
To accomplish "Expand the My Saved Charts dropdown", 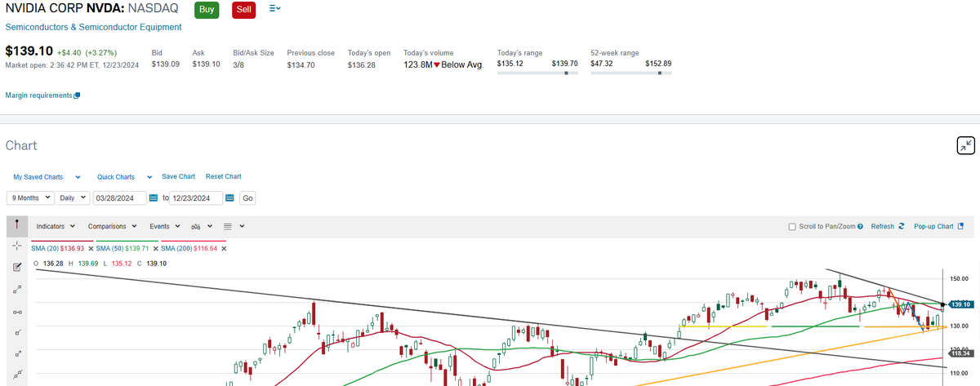I will 47,177.
